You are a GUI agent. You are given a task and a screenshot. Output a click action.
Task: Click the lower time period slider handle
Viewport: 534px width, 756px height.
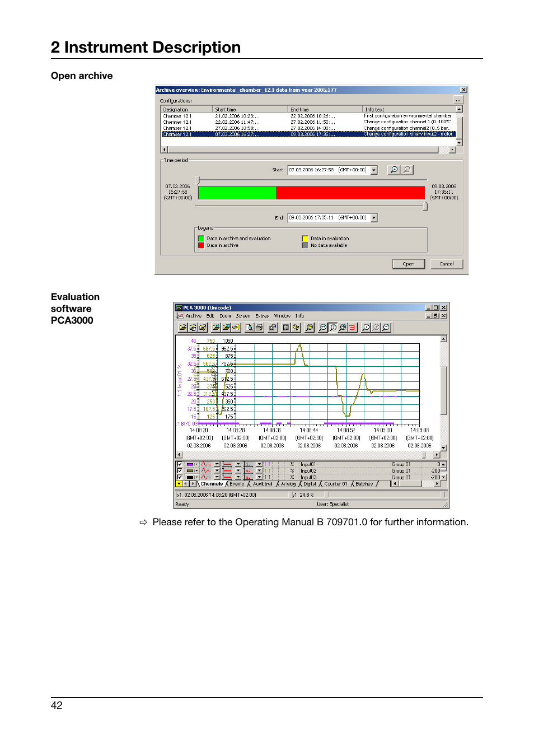425,207
